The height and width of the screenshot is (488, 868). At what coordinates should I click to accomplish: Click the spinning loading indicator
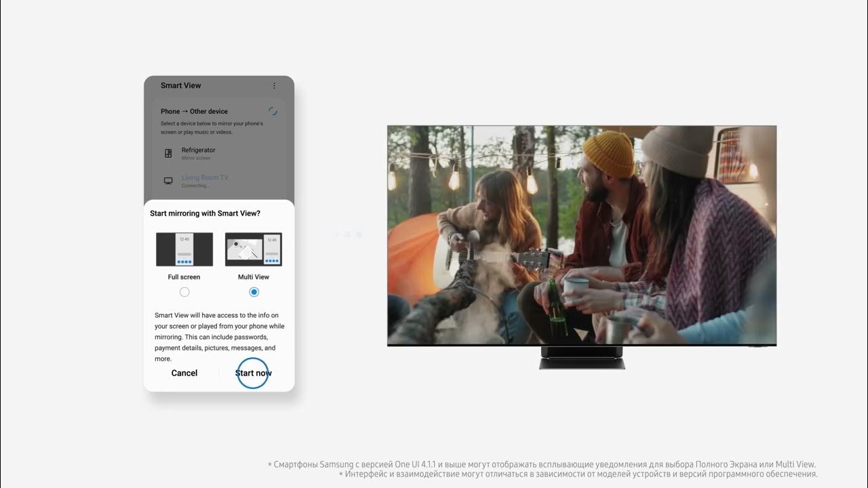click(273, 111)
